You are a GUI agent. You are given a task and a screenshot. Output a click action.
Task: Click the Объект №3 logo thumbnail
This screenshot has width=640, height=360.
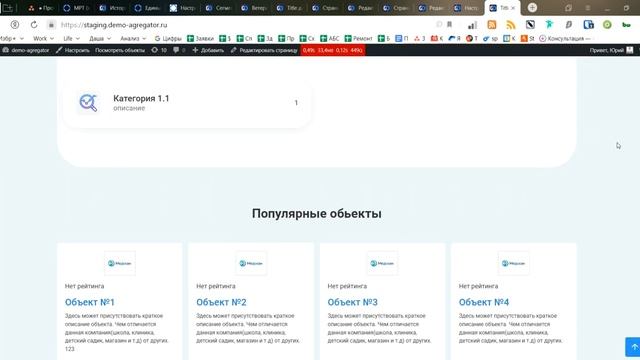tap(382, 263)
